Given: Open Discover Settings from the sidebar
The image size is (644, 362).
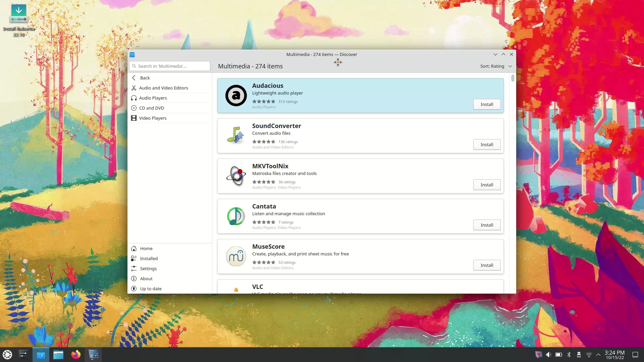Looking at the screenshot, I should point(148,268).
